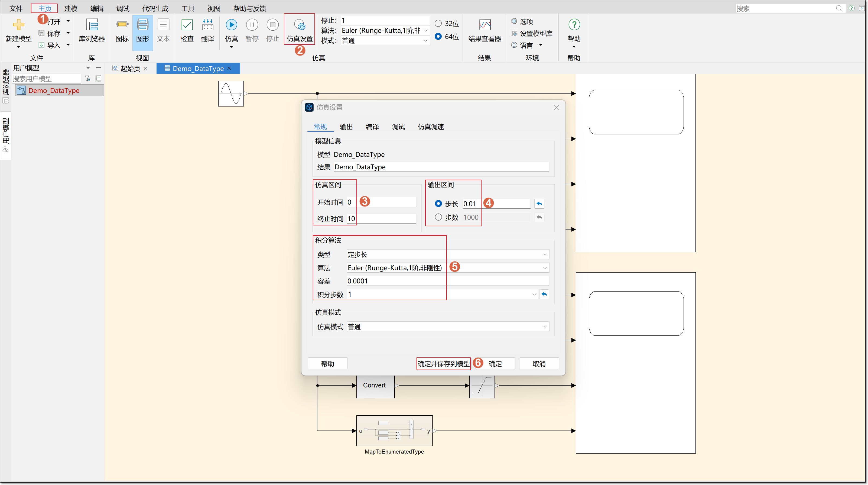Open the 代码生成 ribbon tab
Image resolution: width=868 pixels, height=485 pixels.
click(155, 8)
